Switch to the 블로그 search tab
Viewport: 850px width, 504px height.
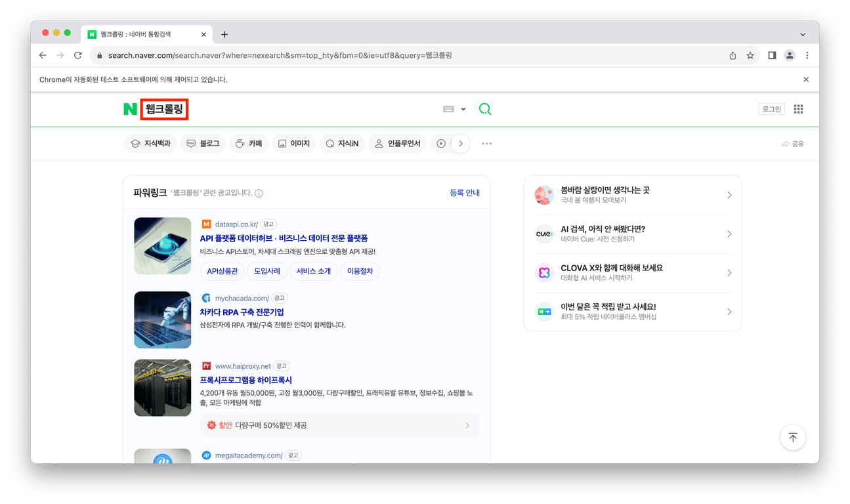coord(203,143)
